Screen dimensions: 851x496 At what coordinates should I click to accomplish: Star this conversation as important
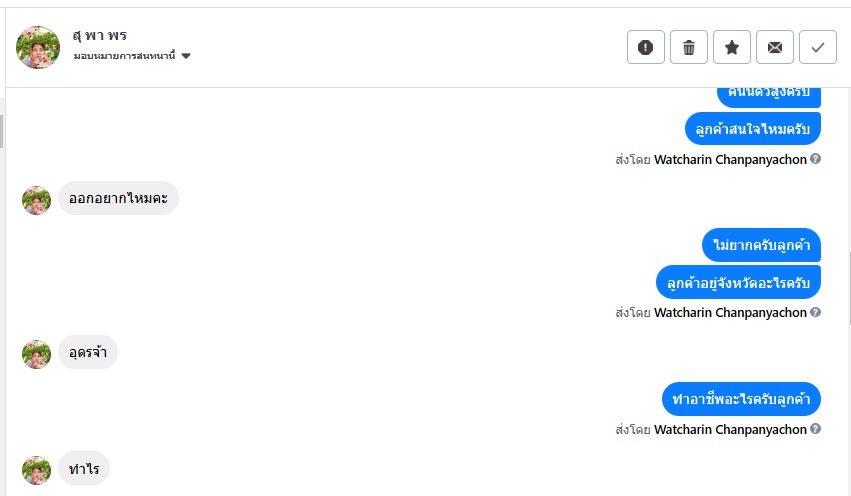[732, 47]
